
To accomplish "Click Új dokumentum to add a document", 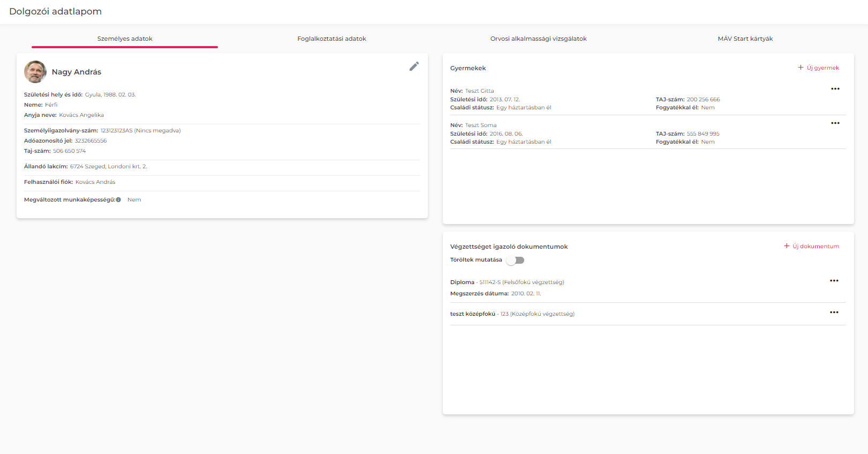I will click(812, 246).
